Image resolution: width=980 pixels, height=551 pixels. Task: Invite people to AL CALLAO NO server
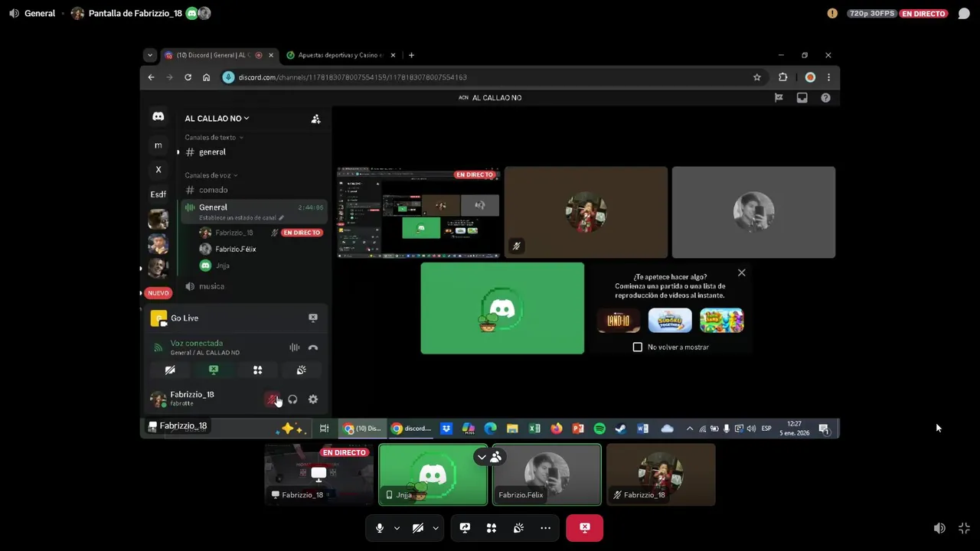[x=315, y=119]
